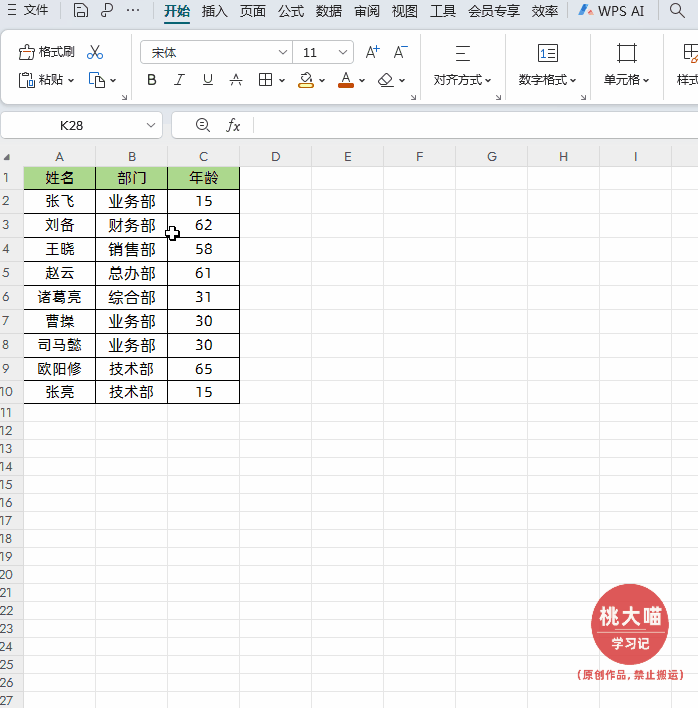The width and height of the screenshot is (698, 708).
Task: Launch WPS AI
Action: tap(611, 11)
